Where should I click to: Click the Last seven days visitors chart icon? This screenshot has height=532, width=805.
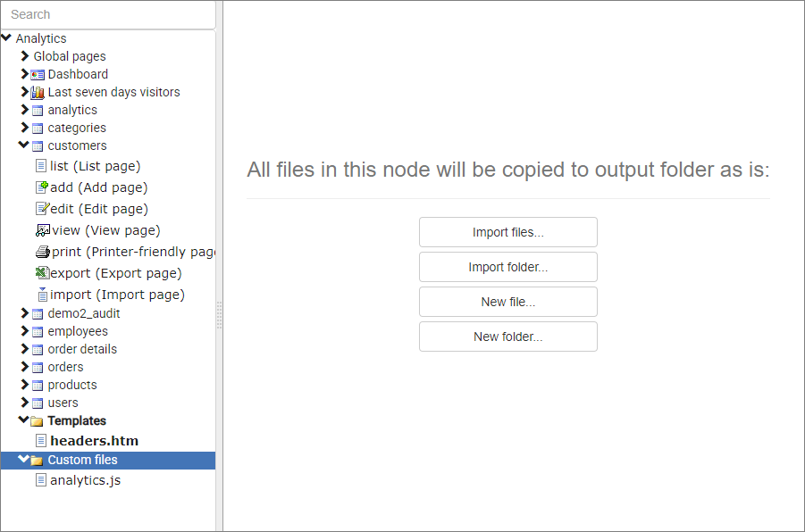click(38, 92)
